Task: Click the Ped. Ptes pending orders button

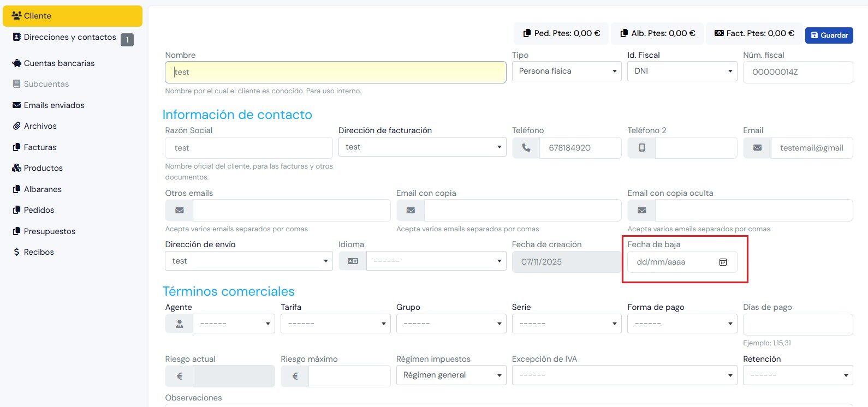Action: (x=561, y=34)
